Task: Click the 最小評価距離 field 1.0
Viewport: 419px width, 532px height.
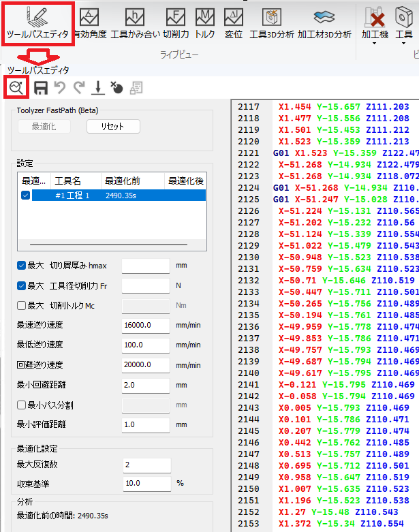Action: [146, 425]
